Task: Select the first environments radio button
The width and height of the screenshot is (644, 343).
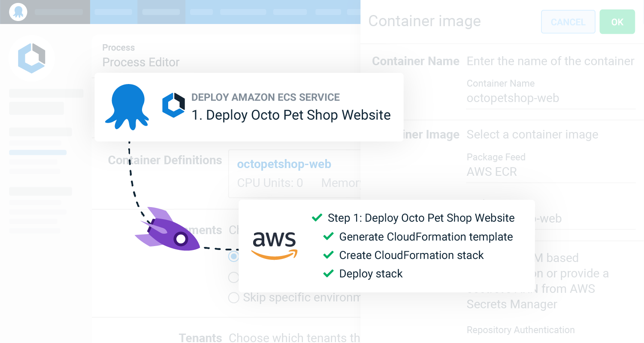Action: click(x=233, y=256)
